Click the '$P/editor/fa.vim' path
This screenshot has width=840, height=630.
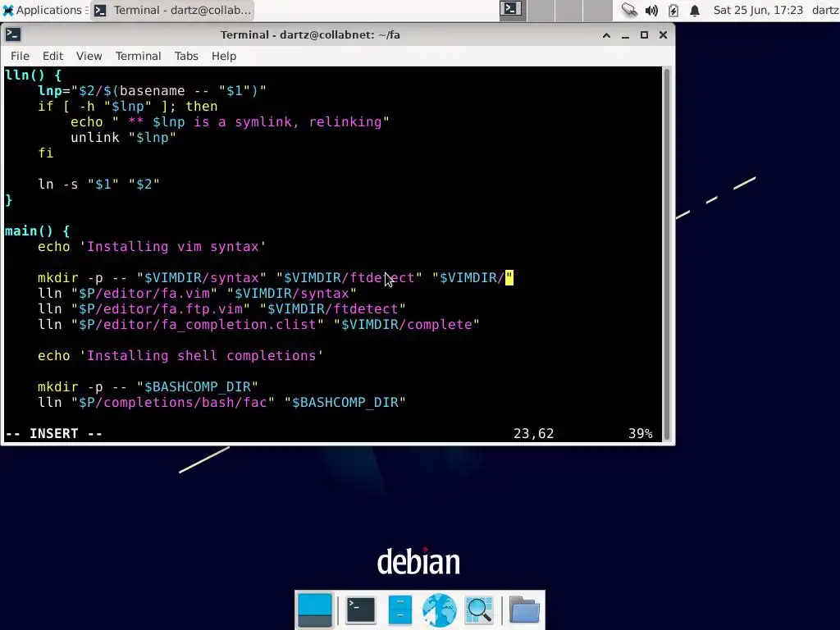144,293
